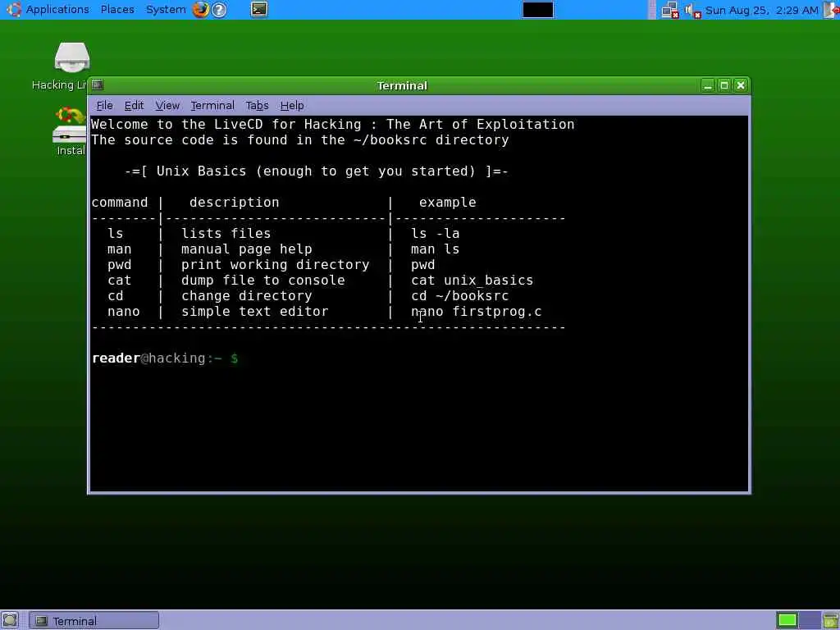This screenshot has width=840, height=630.
Task: Click the 'dump file to console' text
Action: (x=263, y=281)
